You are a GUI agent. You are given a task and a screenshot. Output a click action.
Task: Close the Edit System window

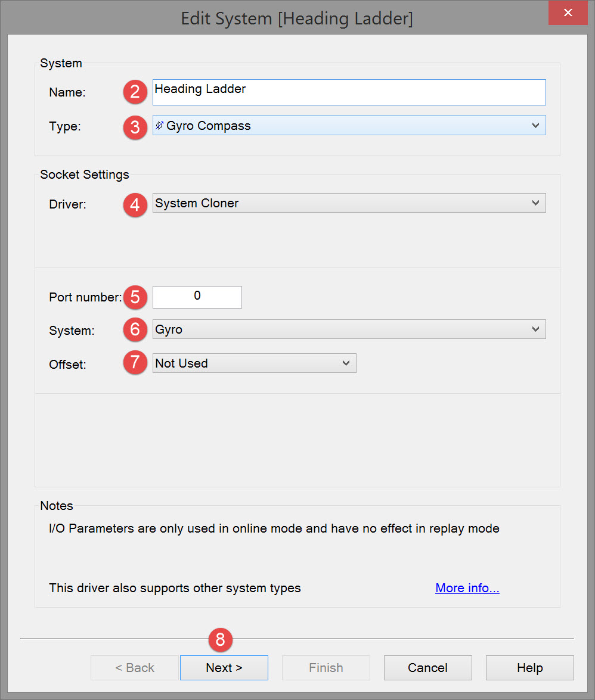pyautogui.click(x=569, y=13)
